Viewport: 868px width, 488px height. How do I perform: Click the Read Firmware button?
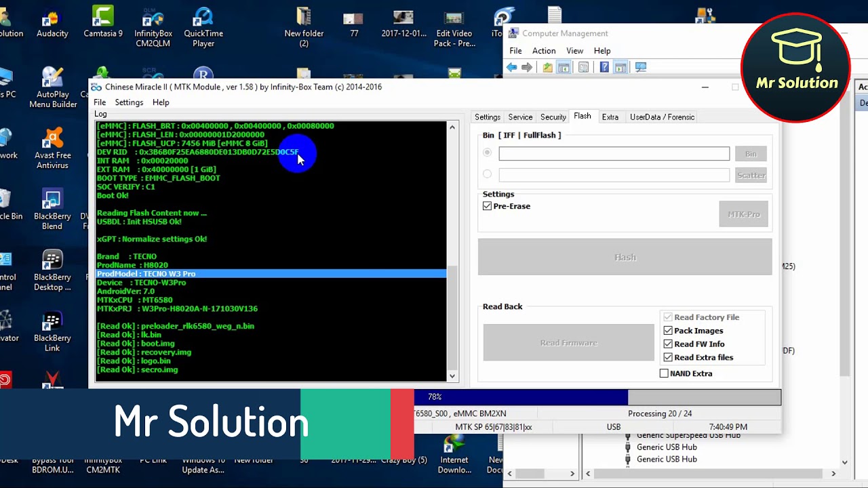pos(569,343)
